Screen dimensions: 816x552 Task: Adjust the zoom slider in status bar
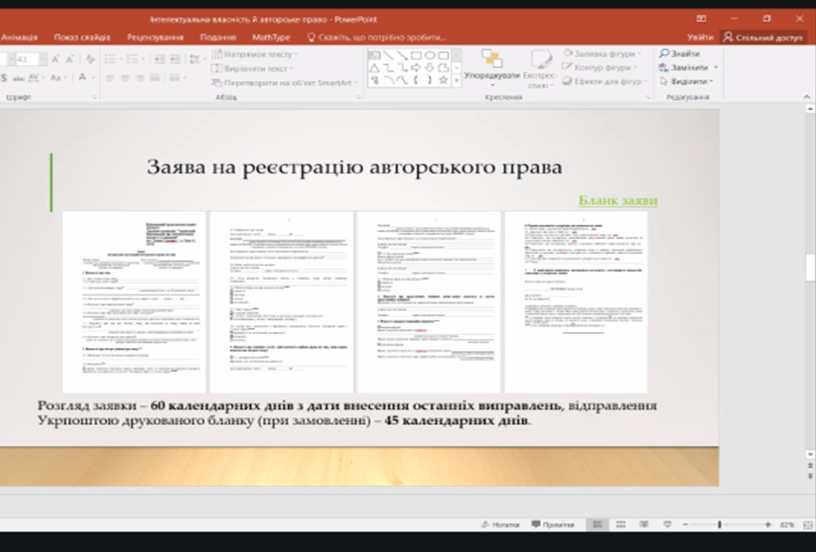click(720, 524)
